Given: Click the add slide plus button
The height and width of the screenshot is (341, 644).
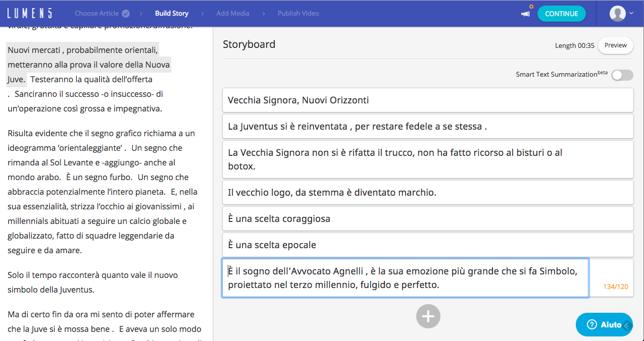Looking at the screenshot, I should 428,316.
